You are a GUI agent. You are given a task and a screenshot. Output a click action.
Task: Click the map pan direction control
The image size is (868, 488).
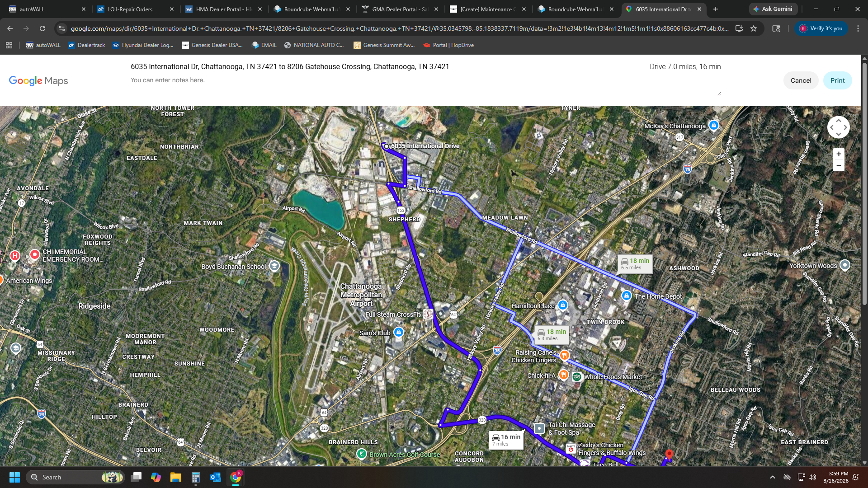[x=838, y=127]
